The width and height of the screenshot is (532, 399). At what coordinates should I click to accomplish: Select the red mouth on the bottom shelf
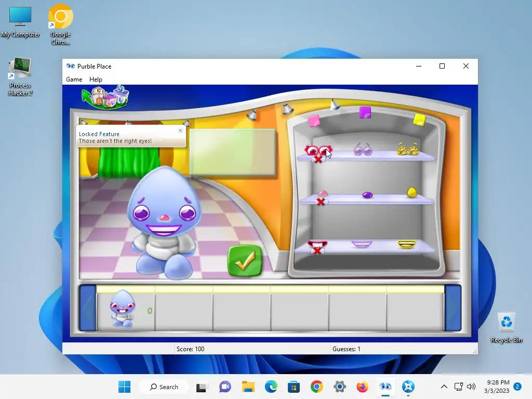[317, 245]
